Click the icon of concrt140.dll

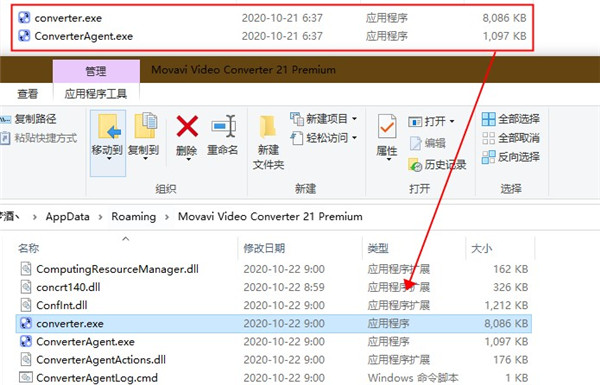26,287
